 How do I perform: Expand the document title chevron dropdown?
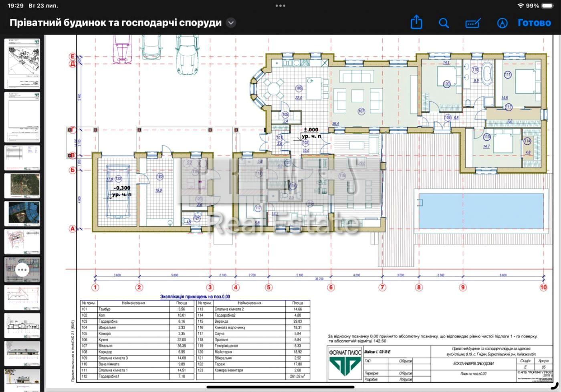point(231,23)
